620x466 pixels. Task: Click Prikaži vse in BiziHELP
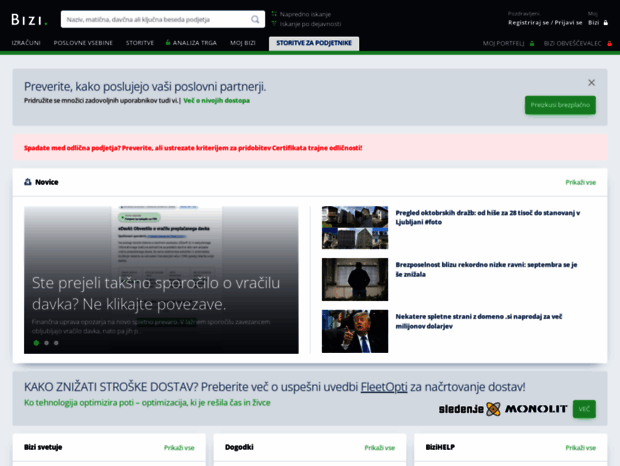point(580,448)
